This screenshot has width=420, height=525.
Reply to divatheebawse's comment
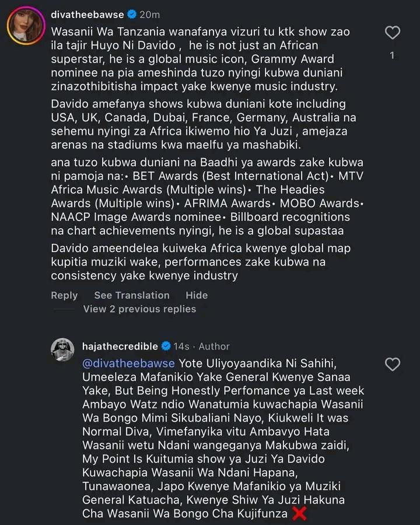tap(64, 295)
